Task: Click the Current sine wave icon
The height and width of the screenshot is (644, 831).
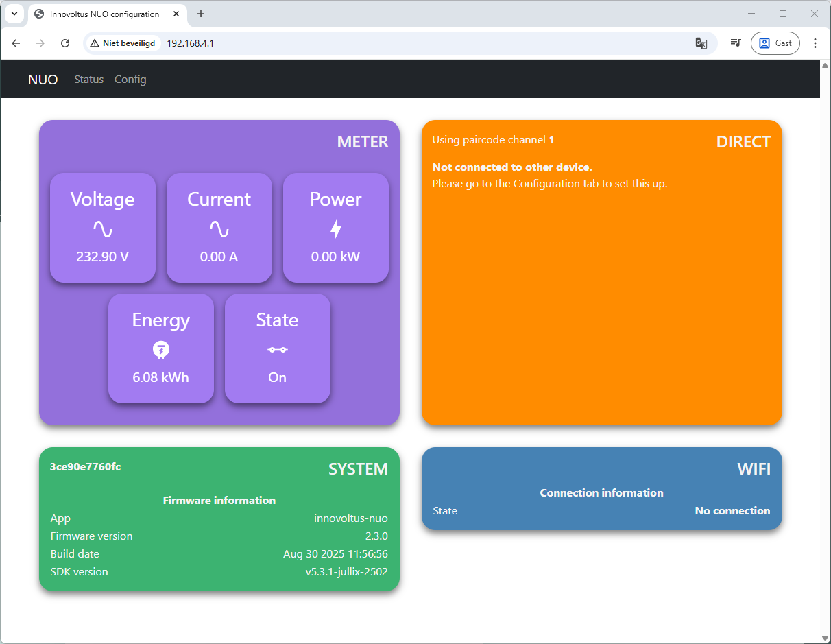Action: [219, 229]
